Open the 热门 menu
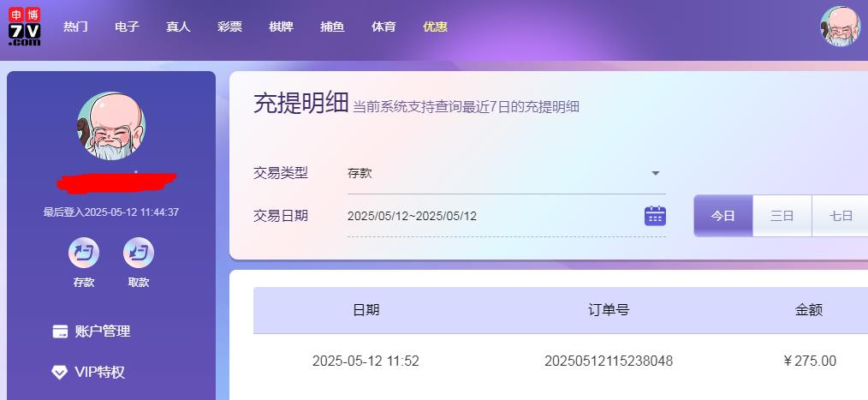868x400 pixels. pyautogui.click(x=75, y=27)
